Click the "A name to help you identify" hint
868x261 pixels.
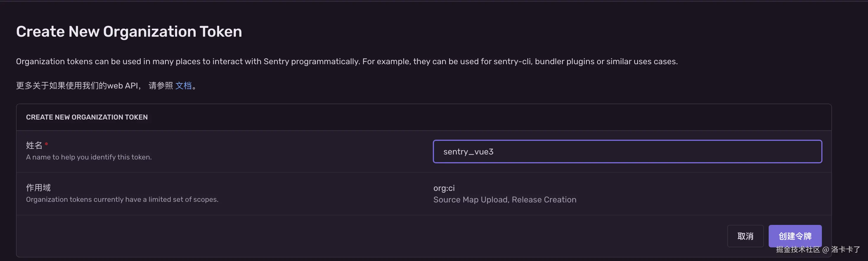click(x=89, y=157)
